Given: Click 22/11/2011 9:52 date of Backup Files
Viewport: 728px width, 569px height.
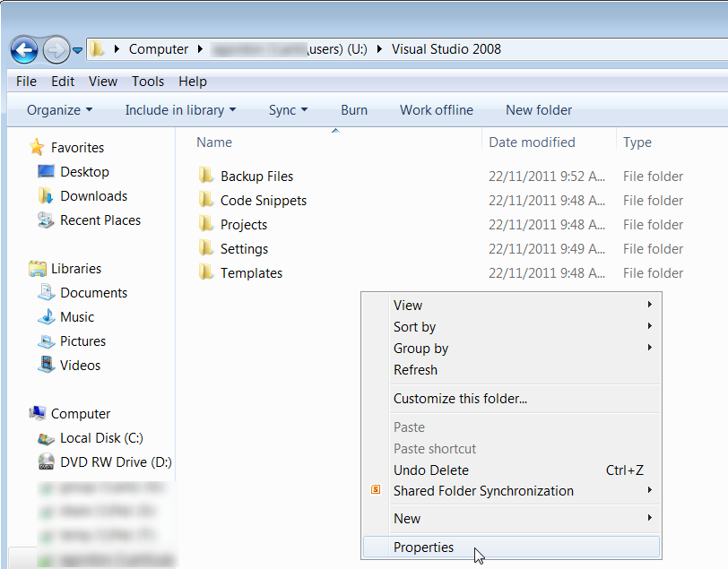Looking at the screenshot, I should click(547, 177).
